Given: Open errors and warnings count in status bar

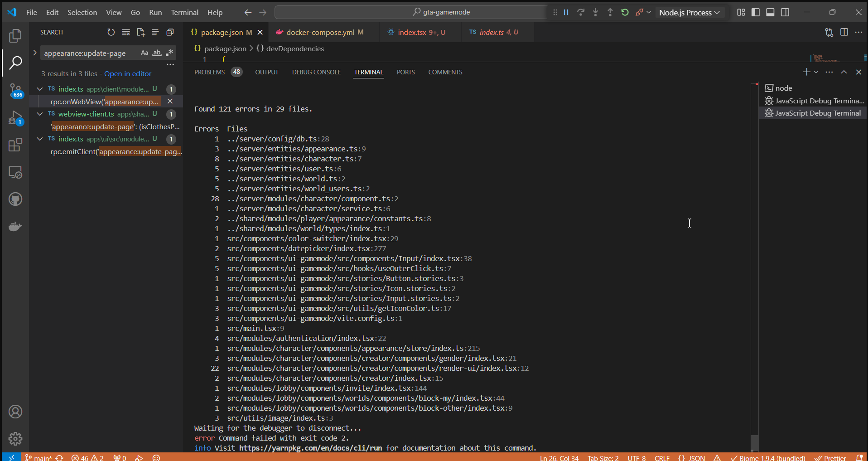Looking at the screenshot, I should 87,458.
